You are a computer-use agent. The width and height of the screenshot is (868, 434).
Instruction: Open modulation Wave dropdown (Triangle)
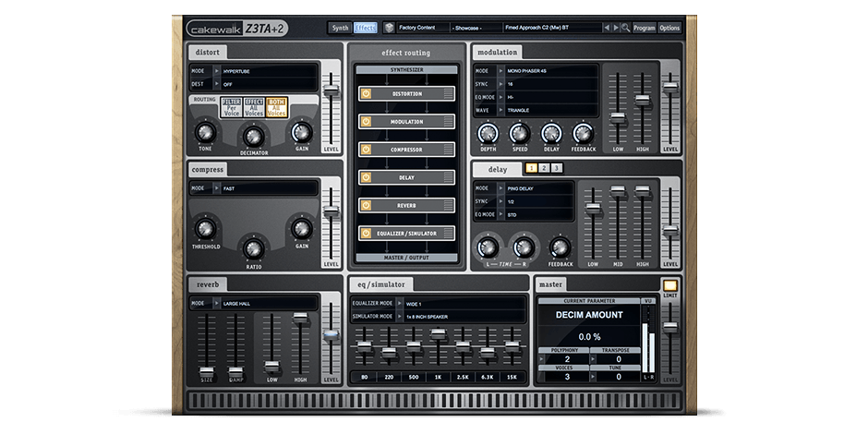coord(536,110)
